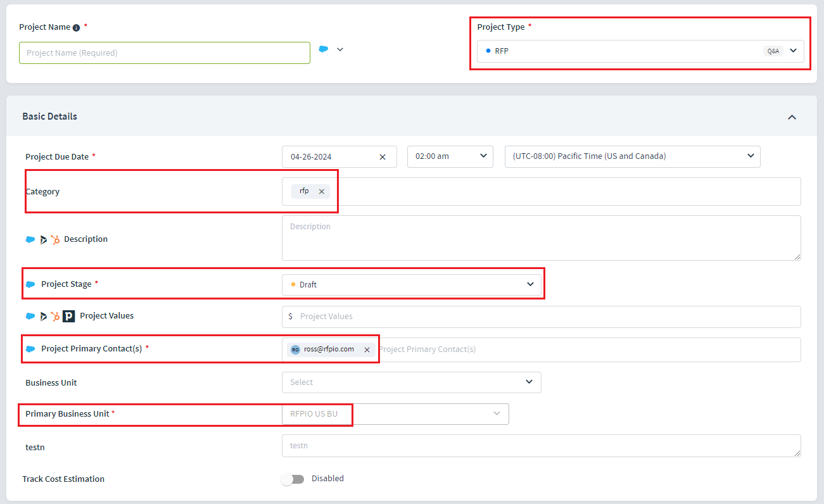The height and width of the screenshot is (504, 824).
Task: Open the Business Unit Select dropdown
Action: [412, 382]
